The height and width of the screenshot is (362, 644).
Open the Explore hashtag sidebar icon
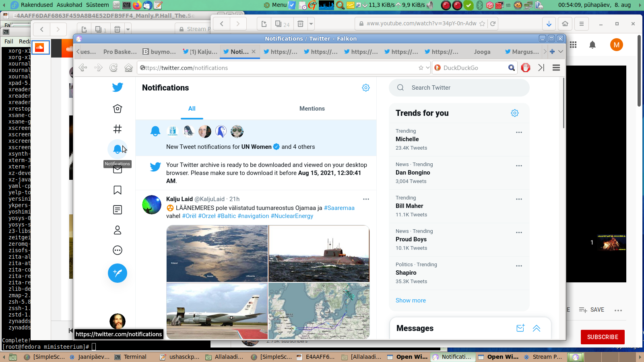[118, 129]
